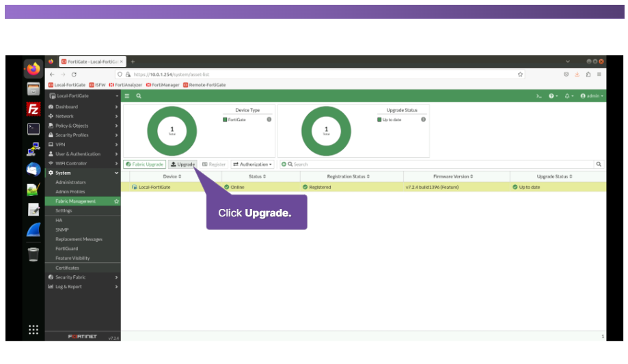
Task: Open the FortiGate global search icon
Action: pyautogui.click(x=139, y=96)
